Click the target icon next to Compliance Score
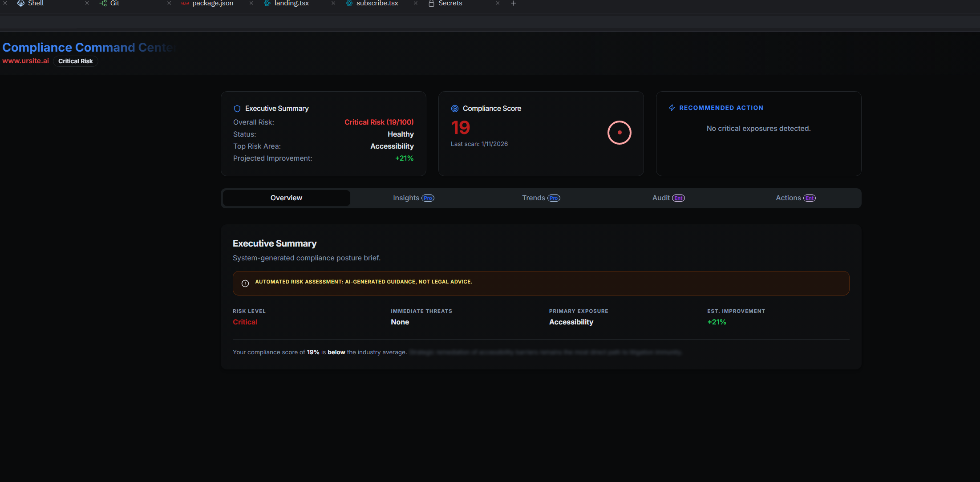The height and width of the screenshot is (482, 980). [454, 108]
